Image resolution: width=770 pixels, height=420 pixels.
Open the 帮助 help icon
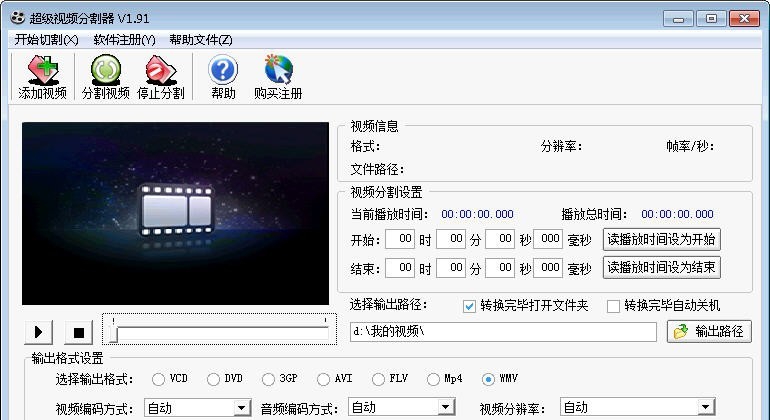click(x=223, y=77)
